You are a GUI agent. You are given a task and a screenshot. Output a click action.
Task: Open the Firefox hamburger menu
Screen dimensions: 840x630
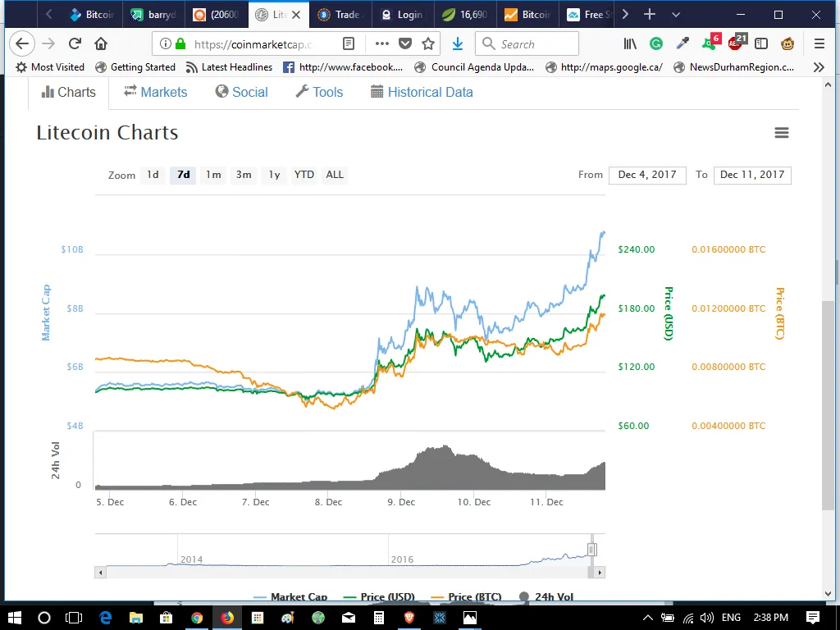(819, 44)
